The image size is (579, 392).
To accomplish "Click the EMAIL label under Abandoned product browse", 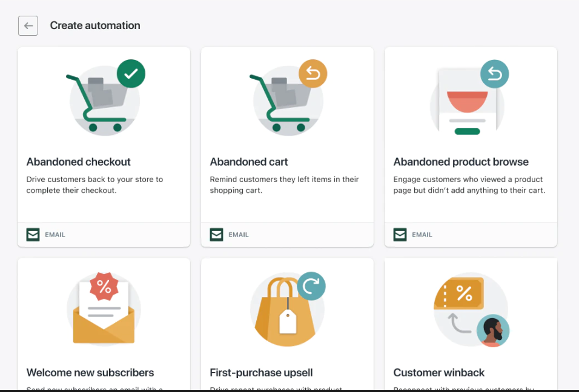I will pyautogui.click(x=422, y=235).
